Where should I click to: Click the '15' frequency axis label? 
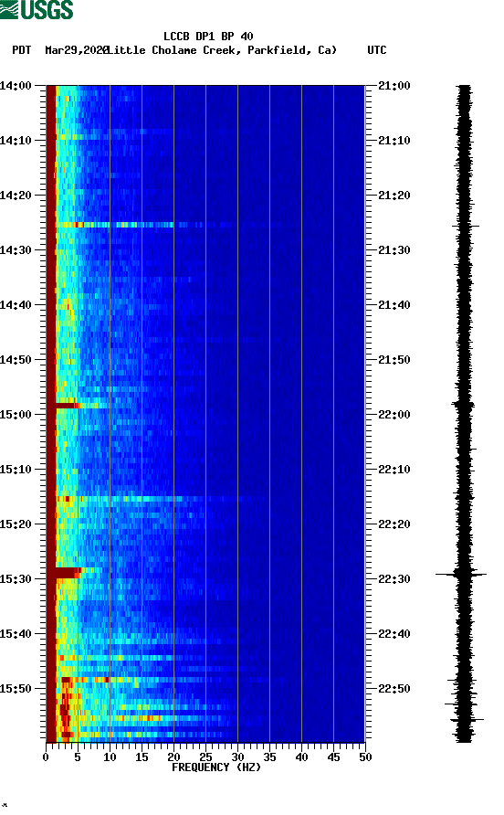[x=142, y=757]
